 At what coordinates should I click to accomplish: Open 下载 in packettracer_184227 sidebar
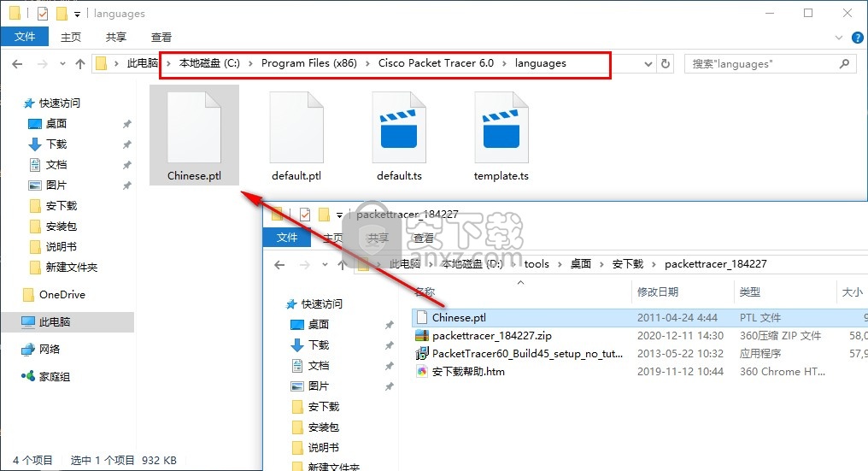point(310,345)
